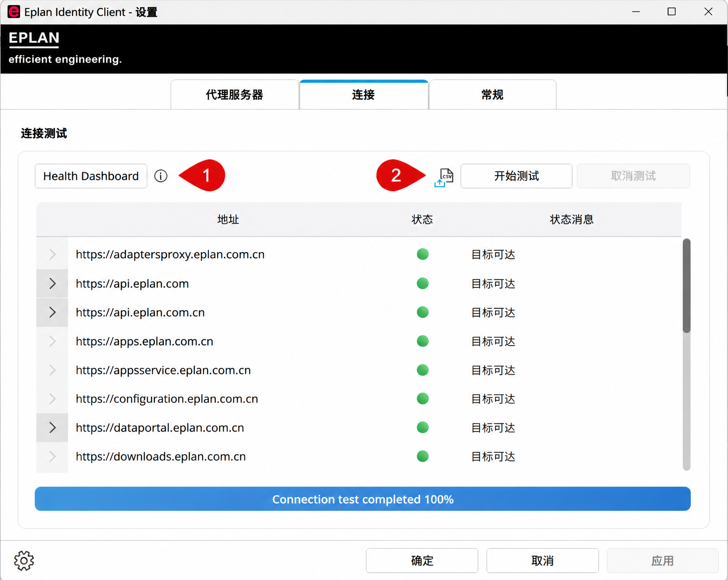The width and height of the screenshot is (728, 580).
Task: Expand the https://api.eplan.com.cn row
Action: (x=52, y=312)
